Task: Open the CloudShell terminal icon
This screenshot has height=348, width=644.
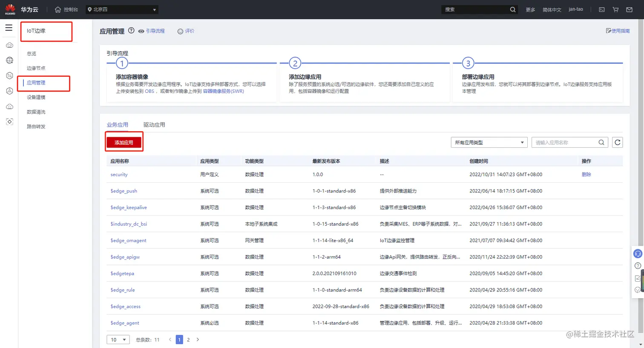Action: tap(602, 9)
